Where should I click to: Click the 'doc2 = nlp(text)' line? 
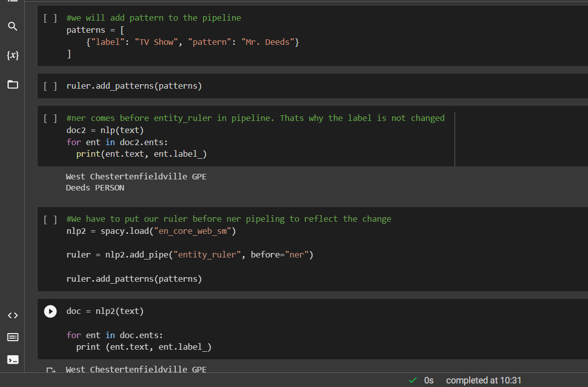[105, 130]
